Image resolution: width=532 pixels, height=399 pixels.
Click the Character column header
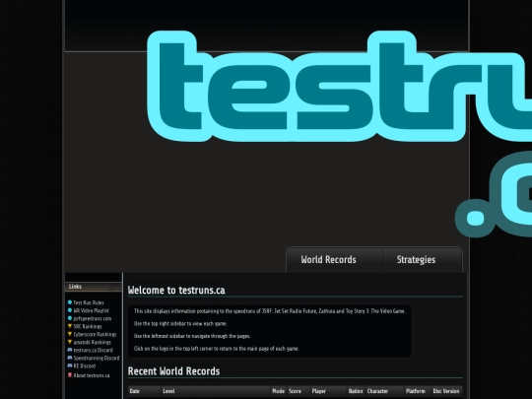pyautogui.click(x=385, y=391)
